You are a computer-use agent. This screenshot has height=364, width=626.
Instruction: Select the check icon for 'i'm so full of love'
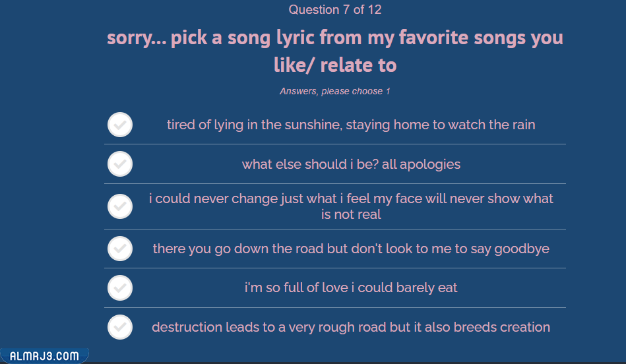click(x=120, y=288)
